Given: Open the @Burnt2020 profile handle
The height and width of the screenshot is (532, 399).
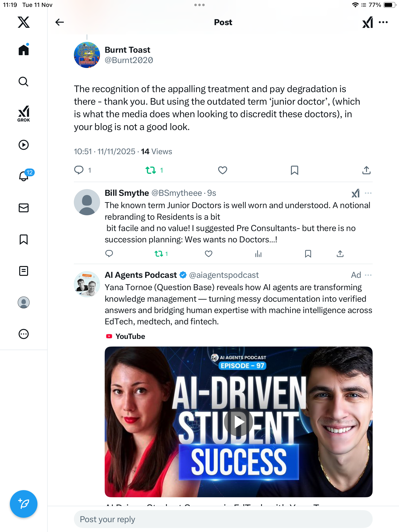Looking at the screenshot, I should pyautogui.click(x=129, y=60).
